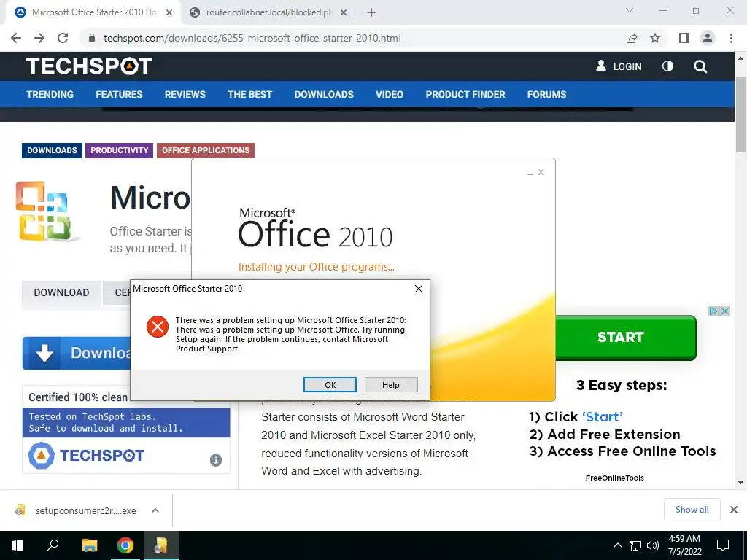Open THE BEST menu item

pos(249,94)
